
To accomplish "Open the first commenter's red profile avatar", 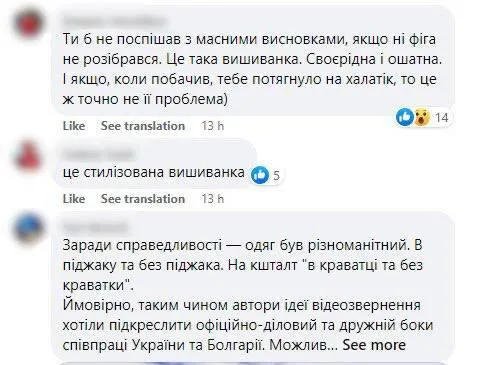I will [x=28, y=23].
